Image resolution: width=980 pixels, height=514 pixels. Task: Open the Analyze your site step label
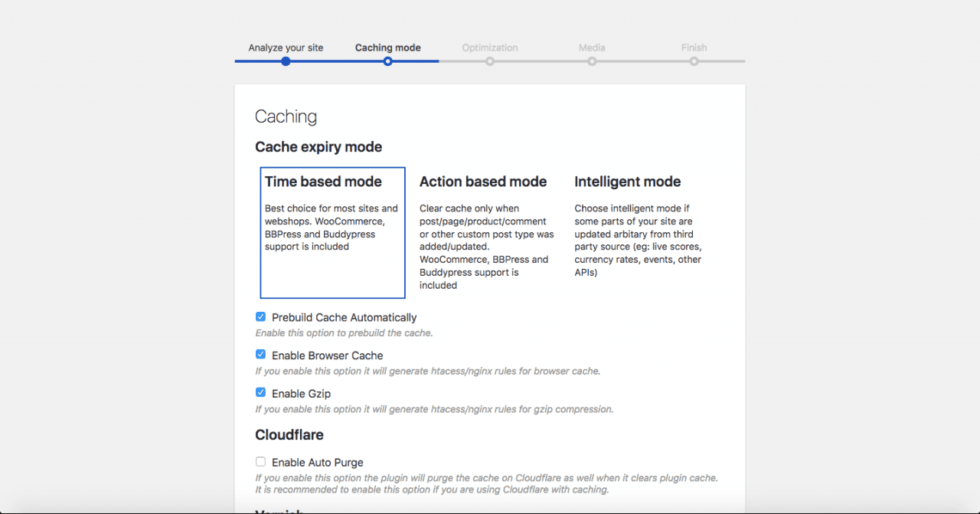[x=286, y=47]
